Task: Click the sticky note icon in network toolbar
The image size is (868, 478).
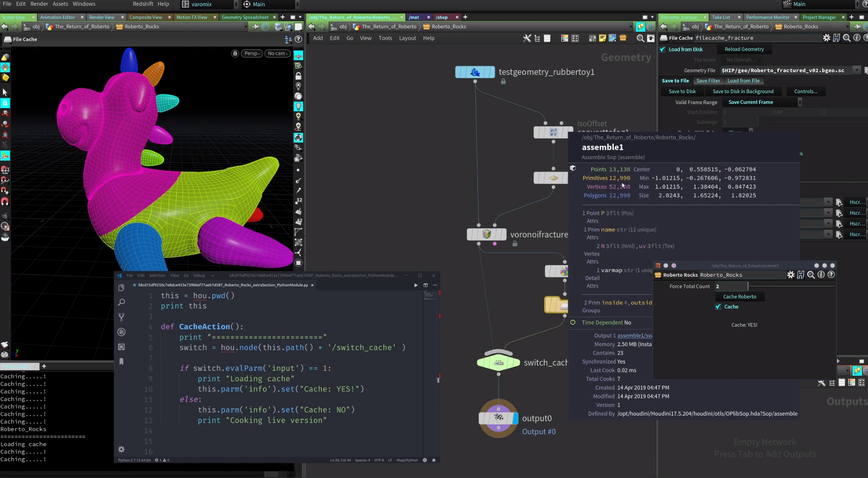Action: [602, 38]
